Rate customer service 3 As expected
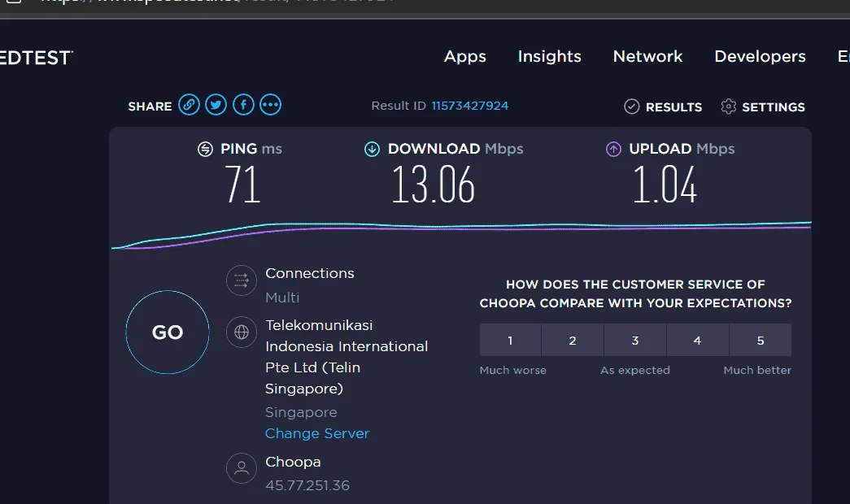 [635, 341]
